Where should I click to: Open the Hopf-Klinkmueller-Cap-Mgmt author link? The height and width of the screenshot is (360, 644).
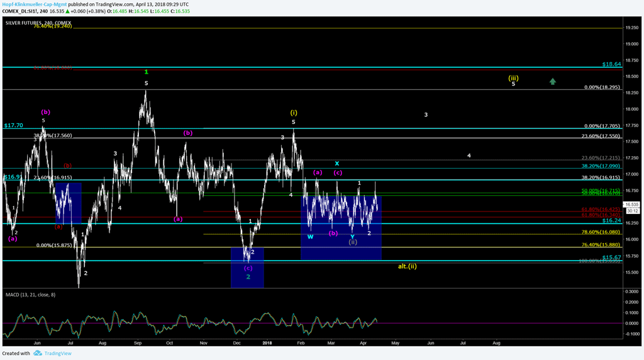[x=33, y=3]
